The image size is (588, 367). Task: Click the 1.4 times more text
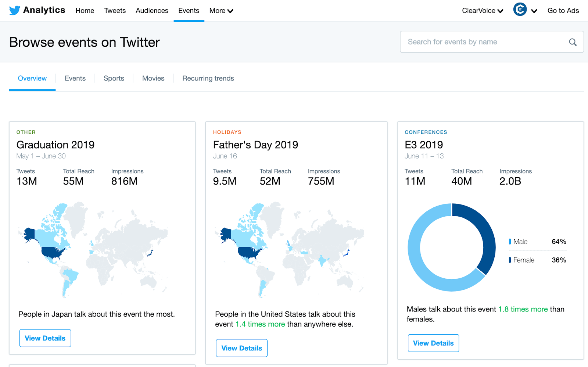click(260, 324)
